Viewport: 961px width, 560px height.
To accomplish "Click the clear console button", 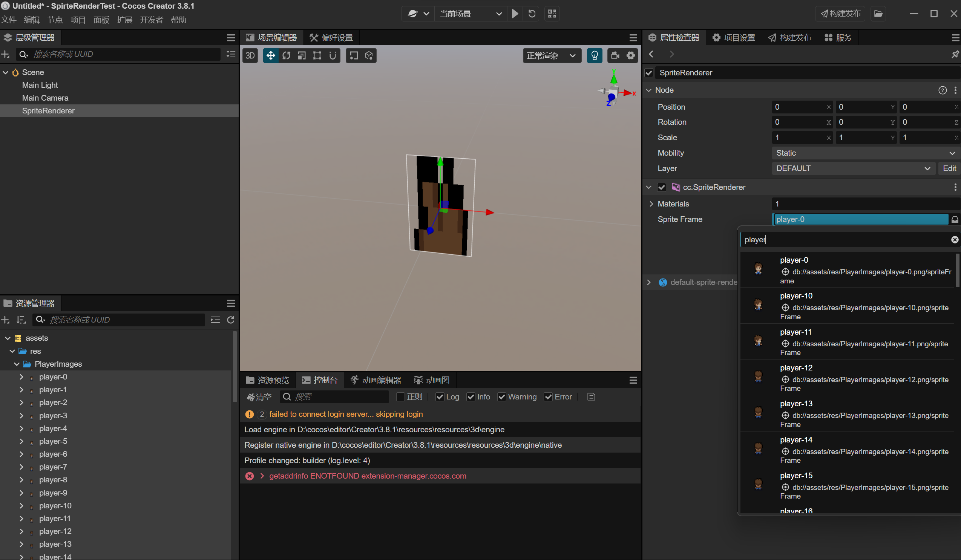I will (x=259, y=397).
